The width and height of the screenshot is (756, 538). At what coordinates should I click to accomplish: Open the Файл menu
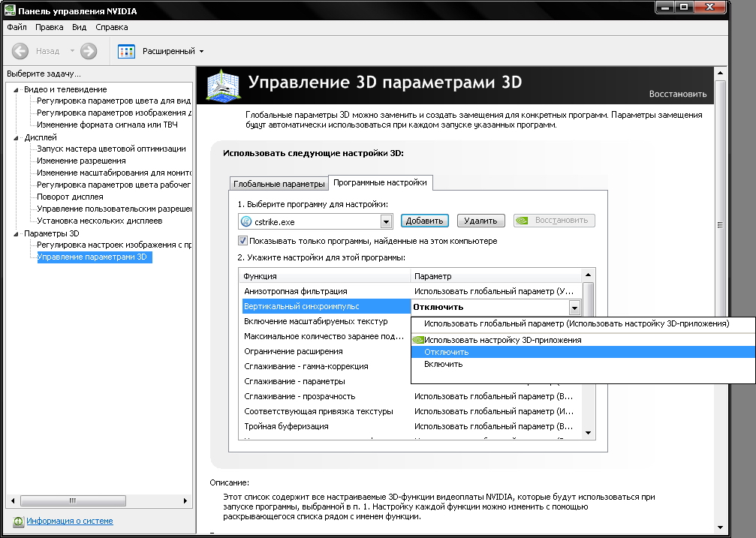[17, 27]
